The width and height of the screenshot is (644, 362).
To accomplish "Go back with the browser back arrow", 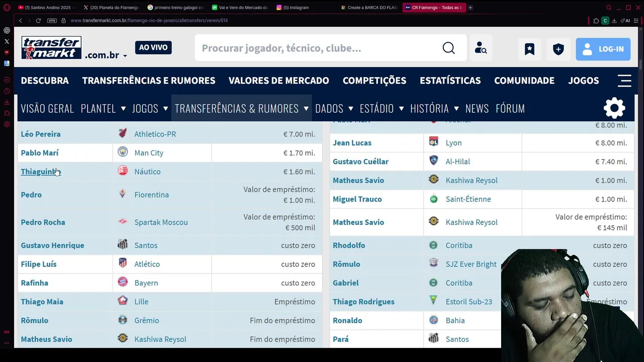I will (x=20, y=21).
